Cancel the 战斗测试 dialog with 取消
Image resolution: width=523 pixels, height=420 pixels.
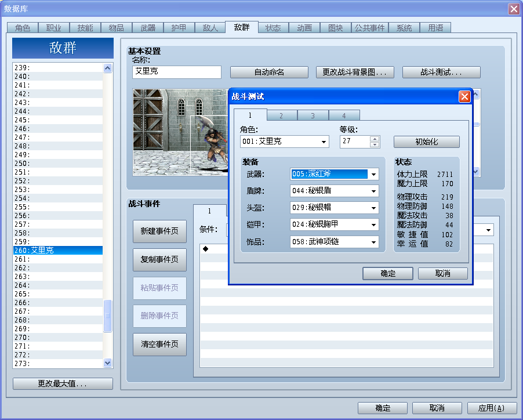[442, 274]
